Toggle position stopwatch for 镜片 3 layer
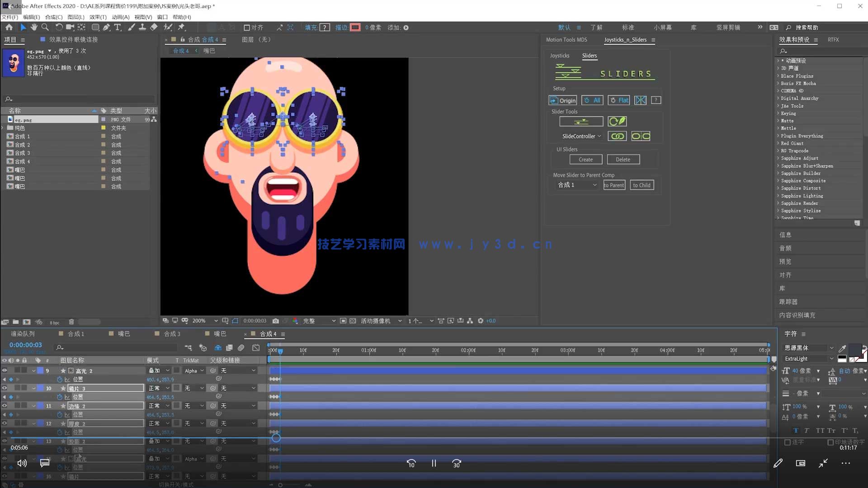The image size is (868, 488). pos(60,397)
